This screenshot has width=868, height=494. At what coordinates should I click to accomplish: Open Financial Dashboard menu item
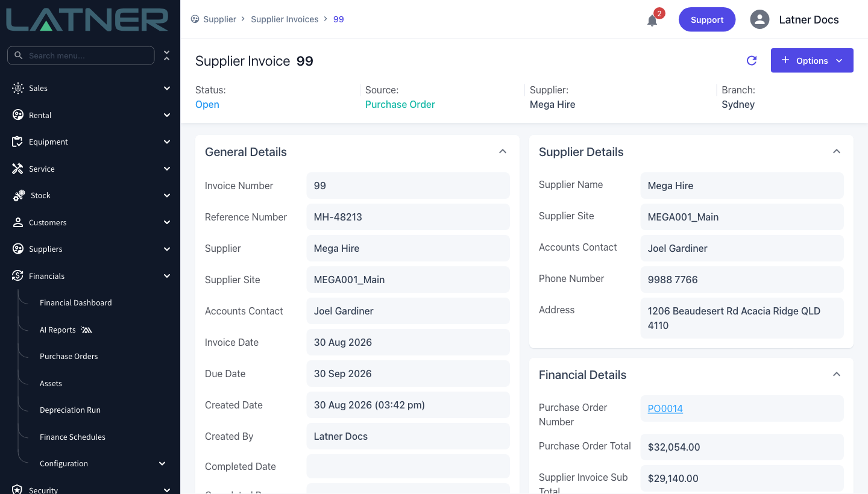[76, 302]
